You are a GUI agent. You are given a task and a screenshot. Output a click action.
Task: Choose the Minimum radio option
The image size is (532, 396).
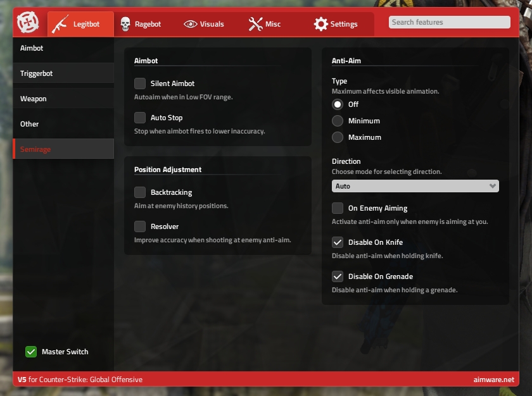[x=338, y=121]
